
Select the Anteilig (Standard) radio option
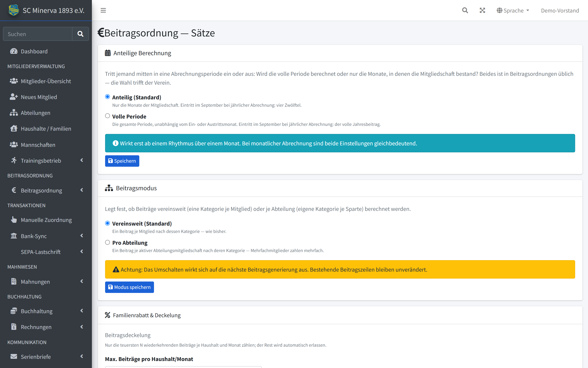click(107, 97)
